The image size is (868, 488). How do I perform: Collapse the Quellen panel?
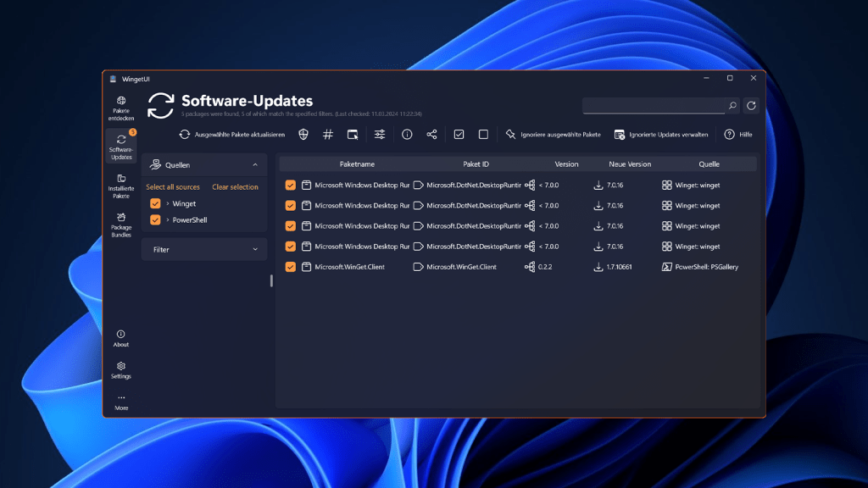pyautogui.click(x=255, y=165)
